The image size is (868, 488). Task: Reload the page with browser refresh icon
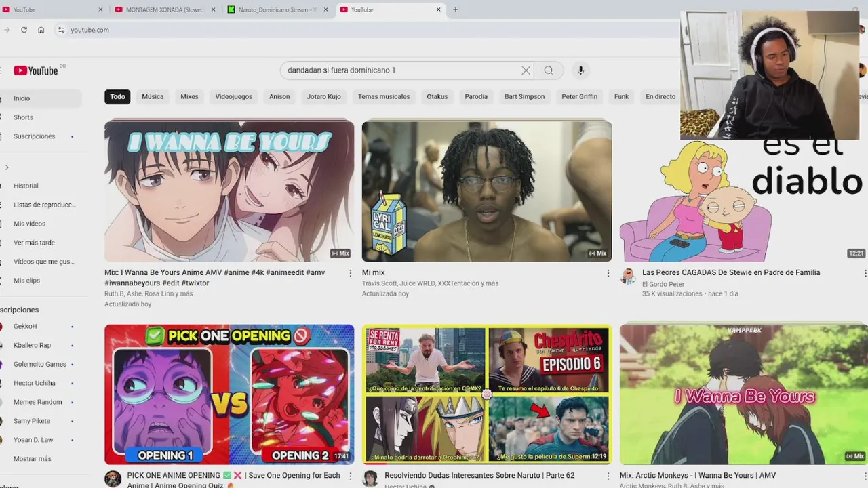[x=24, y=30]
